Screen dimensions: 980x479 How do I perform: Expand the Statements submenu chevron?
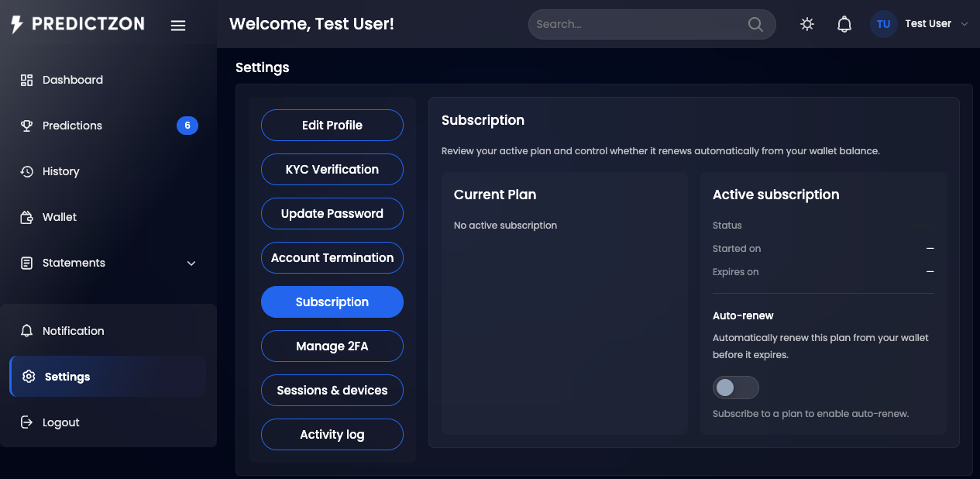(x=191, y=264)
